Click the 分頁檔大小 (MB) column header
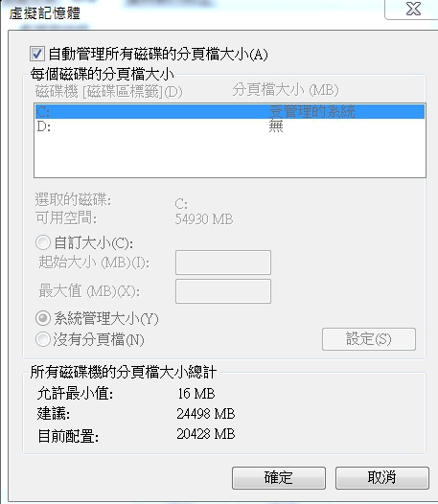 tap(286, 90)
